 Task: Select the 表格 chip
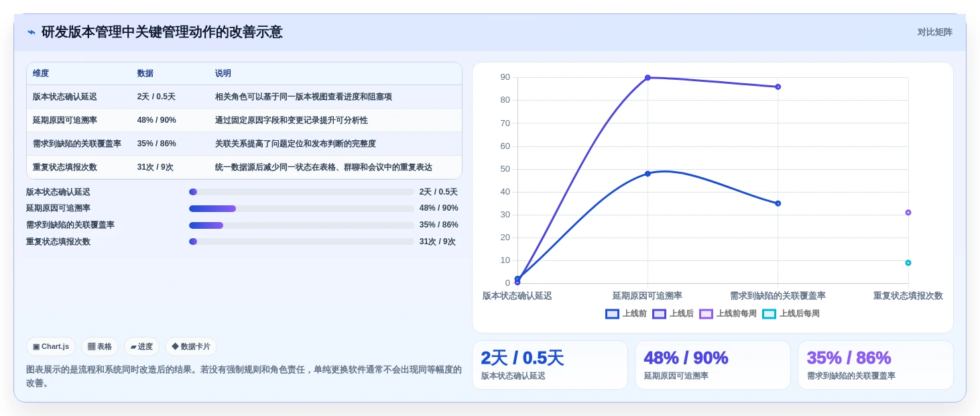click(100, 347)
